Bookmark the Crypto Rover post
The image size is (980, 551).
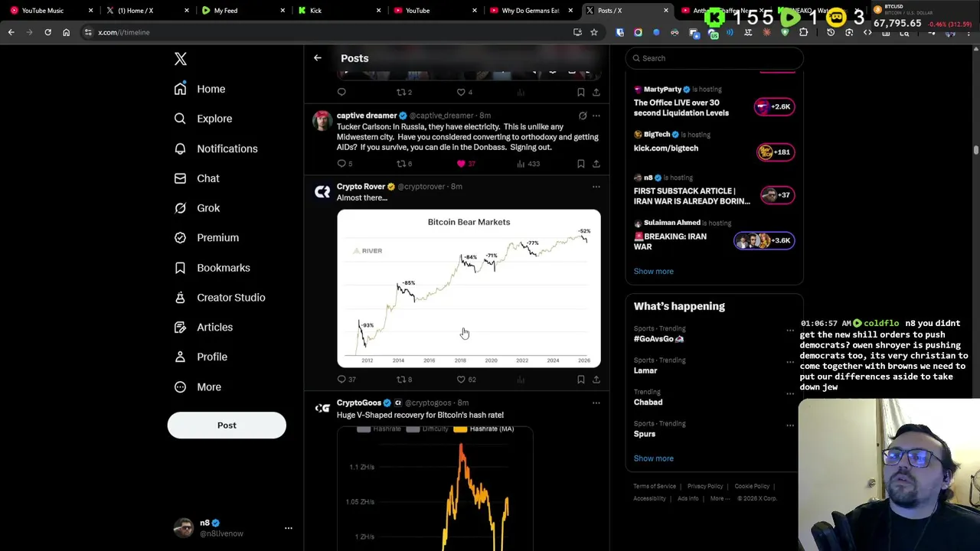580,379
